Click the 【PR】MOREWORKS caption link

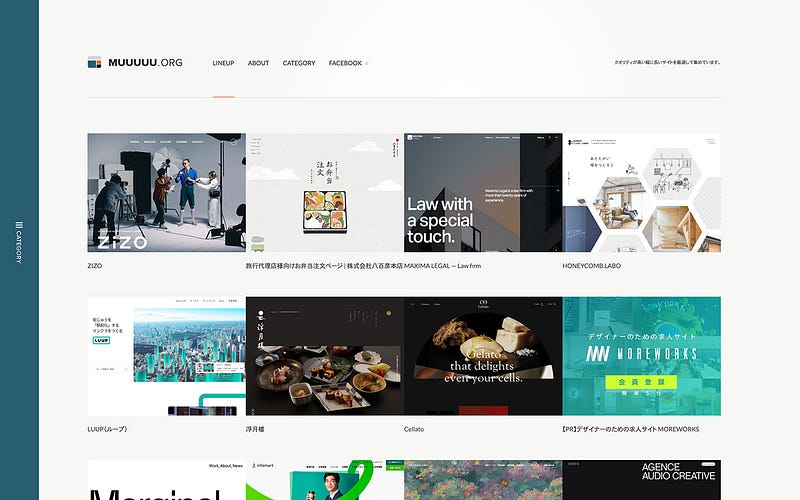[x=631, y=429]
